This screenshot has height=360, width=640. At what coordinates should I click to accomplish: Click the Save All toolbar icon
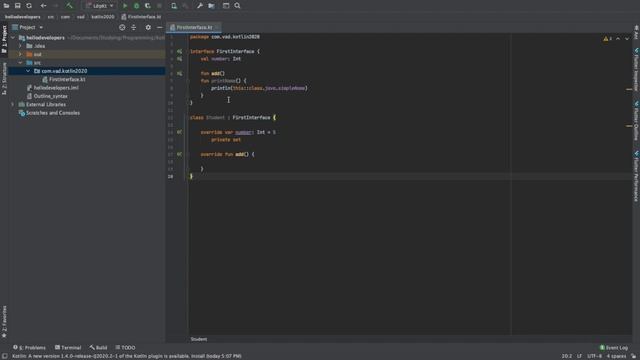coord(18,6)
